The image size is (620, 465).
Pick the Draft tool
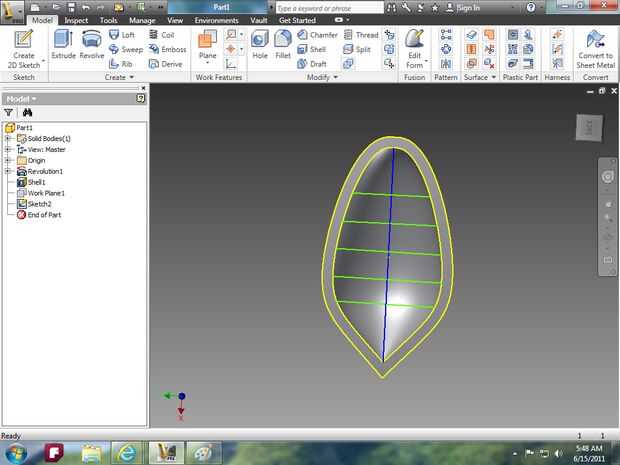312,64
